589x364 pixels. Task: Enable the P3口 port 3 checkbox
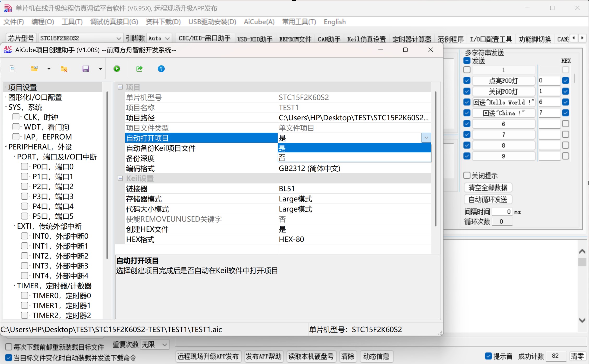pos(25,196)
